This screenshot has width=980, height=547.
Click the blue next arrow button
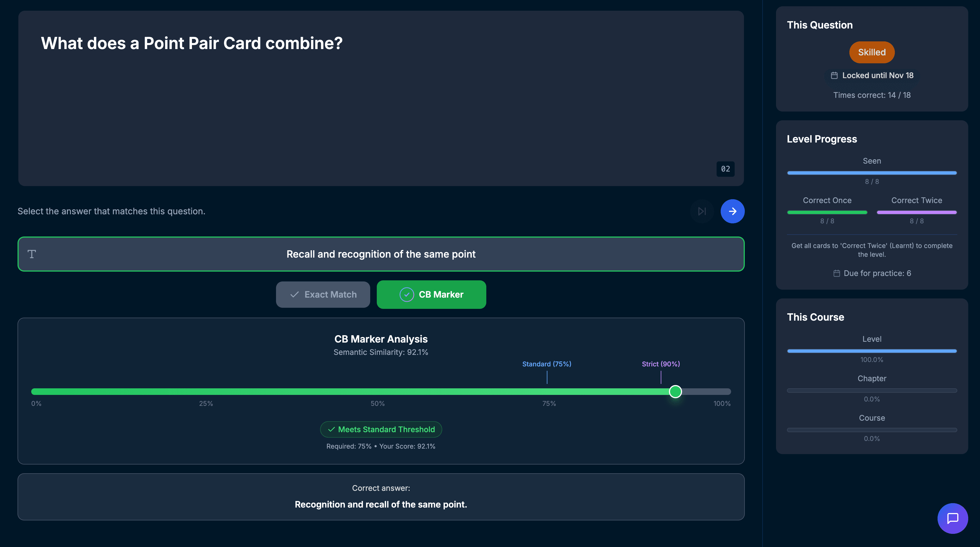(732, 211)
